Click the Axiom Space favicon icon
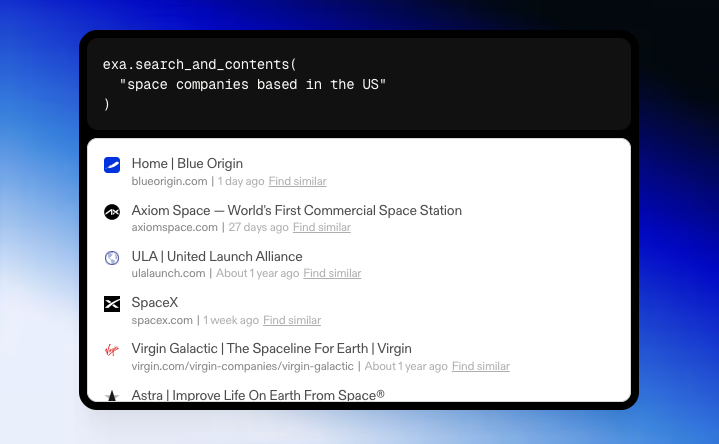719x444 pixels. tap(112, 211)
